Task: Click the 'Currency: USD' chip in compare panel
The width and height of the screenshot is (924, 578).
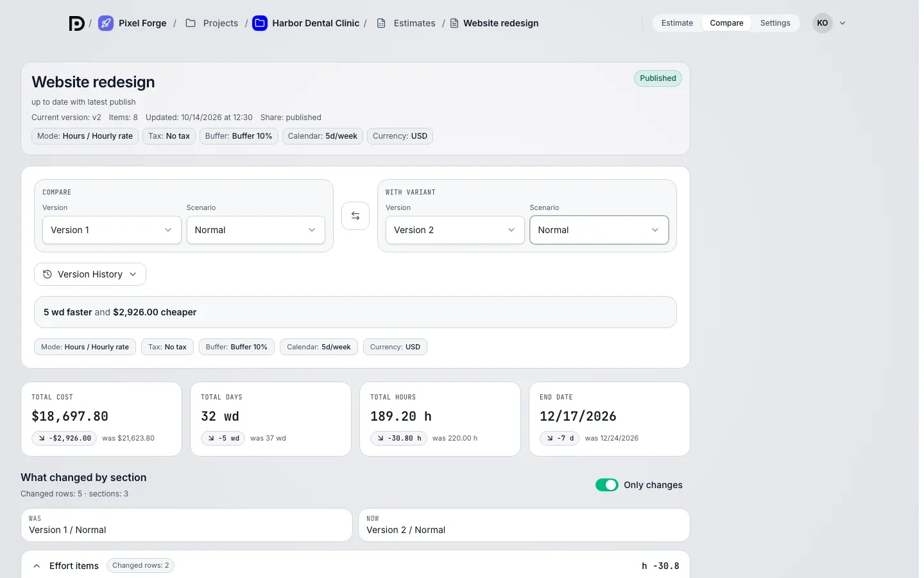Action: pos(395,347)
